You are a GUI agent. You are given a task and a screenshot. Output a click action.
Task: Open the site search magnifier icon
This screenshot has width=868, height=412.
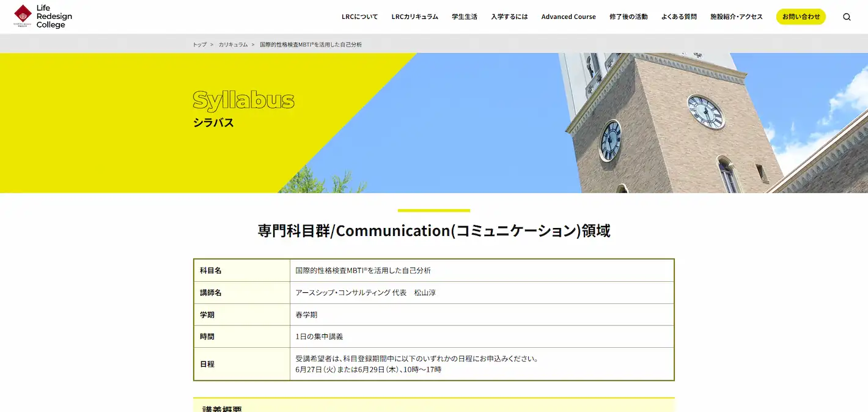click(847, 17)
